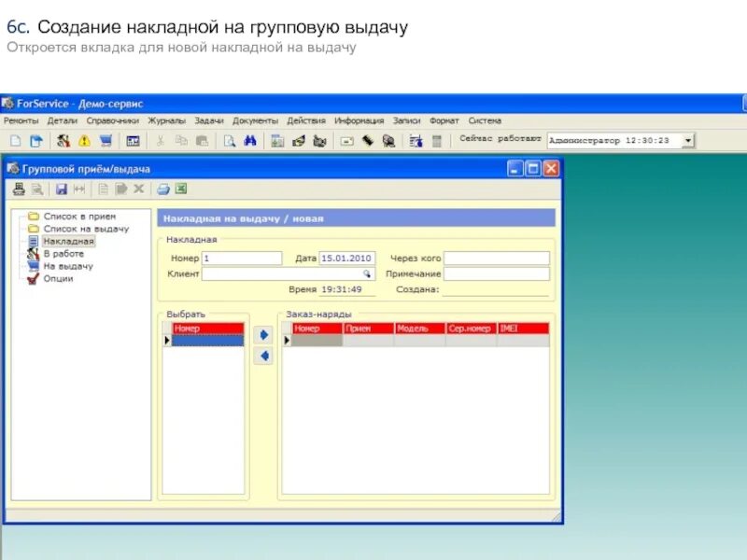Click the small card/label icon in main toolbar
This screenshot has height=560, width=747.
click(346, 141)
